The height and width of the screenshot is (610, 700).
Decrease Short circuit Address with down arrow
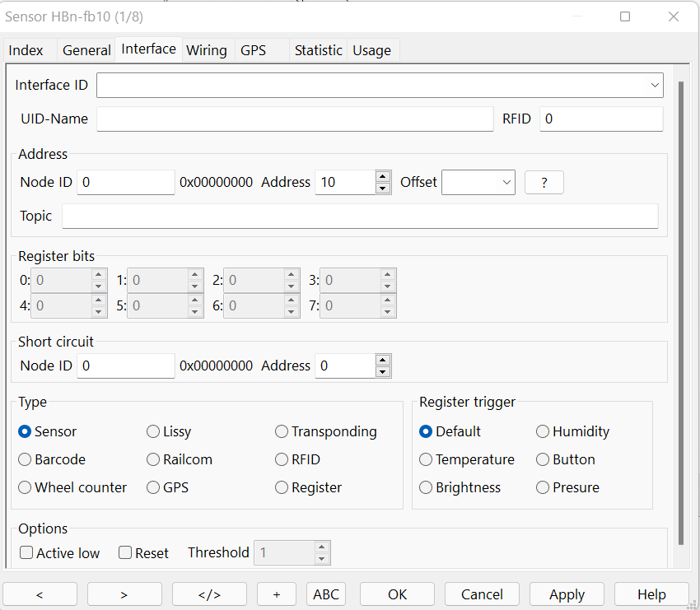382,372
